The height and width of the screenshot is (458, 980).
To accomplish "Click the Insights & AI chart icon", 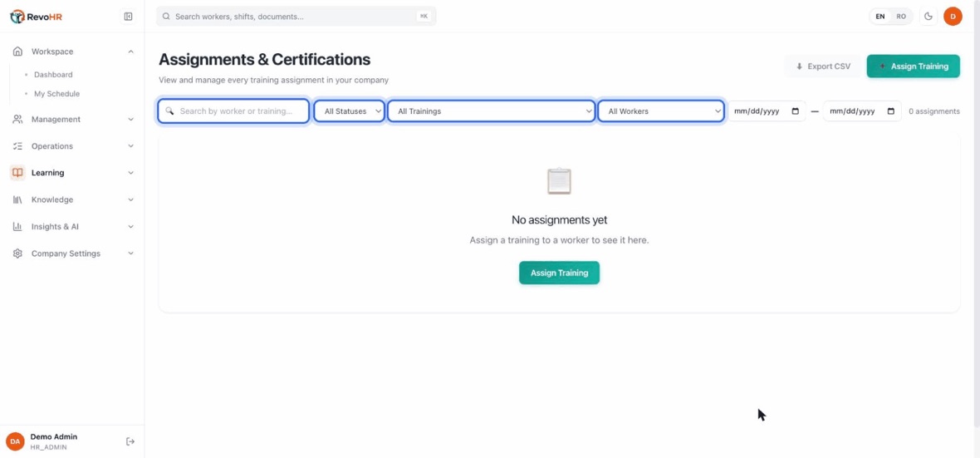I will coord(17,226).
